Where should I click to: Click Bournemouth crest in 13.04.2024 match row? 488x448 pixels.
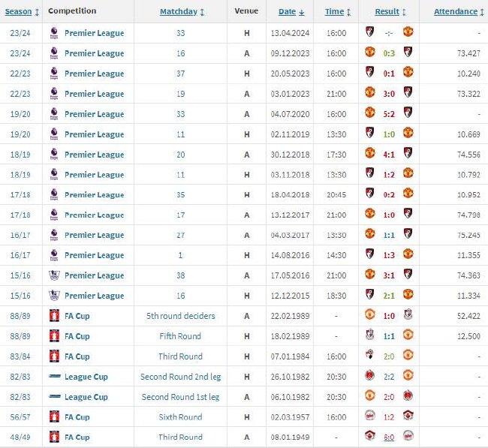click(x=369, y=32)
